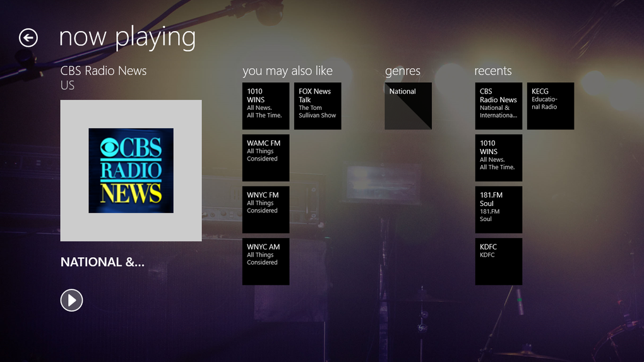Open 1010 WINS tile under you may also like
The height and width of the screenshot is (362, 644).
(266, 106)
